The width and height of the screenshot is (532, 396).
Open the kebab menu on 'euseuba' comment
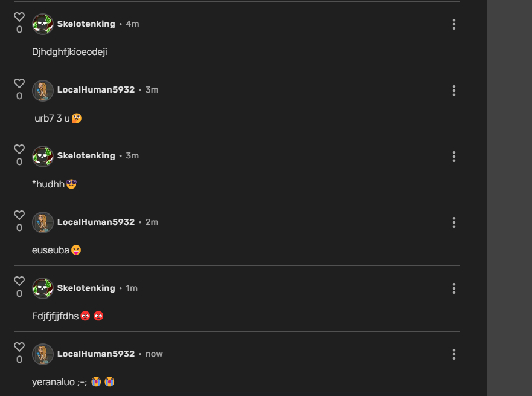coord(454,222)
